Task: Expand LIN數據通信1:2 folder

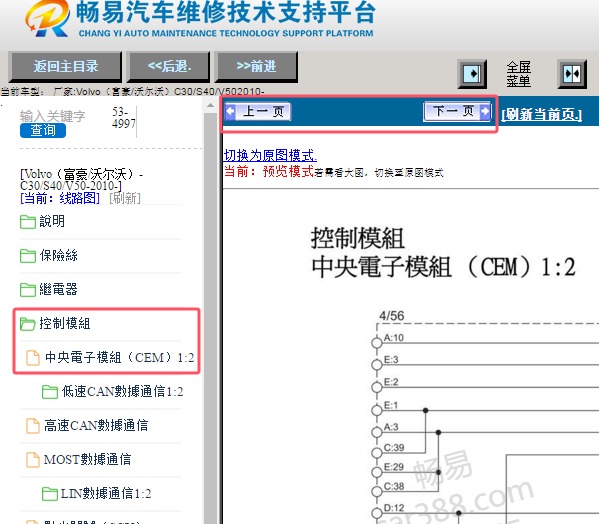Action: tap(106, 493)
